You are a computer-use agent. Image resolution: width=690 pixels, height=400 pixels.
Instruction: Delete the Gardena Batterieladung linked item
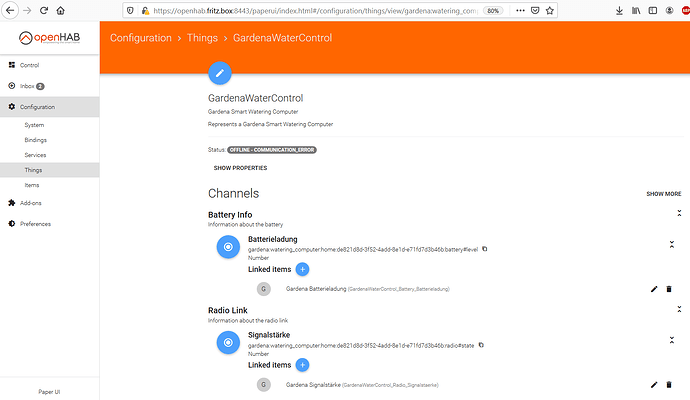pos(669,289)
